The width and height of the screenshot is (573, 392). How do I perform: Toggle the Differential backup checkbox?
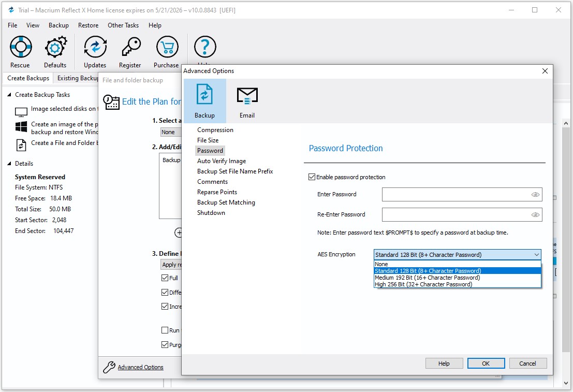[x=165, y=292]
